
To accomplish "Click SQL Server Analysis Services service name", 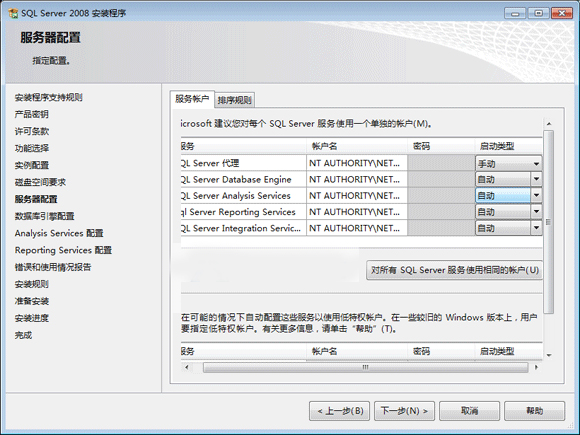I will [x=236, y=196].
